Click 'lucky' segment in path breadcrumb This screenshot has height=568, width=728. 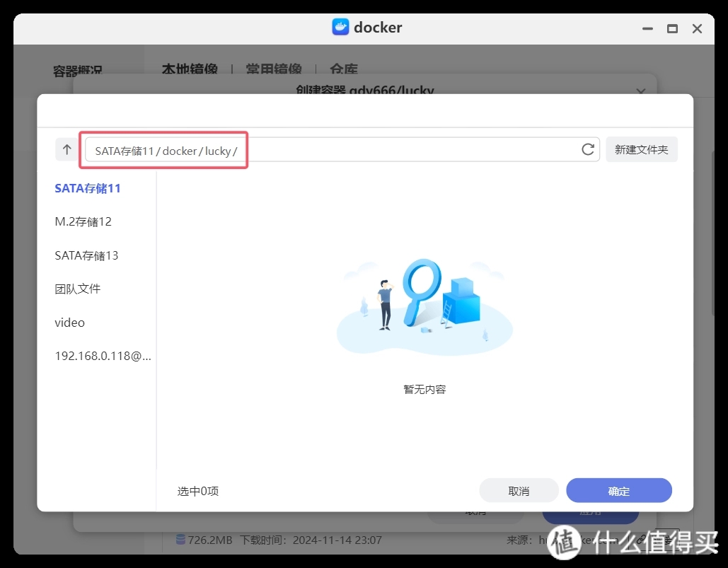(218, 151)
